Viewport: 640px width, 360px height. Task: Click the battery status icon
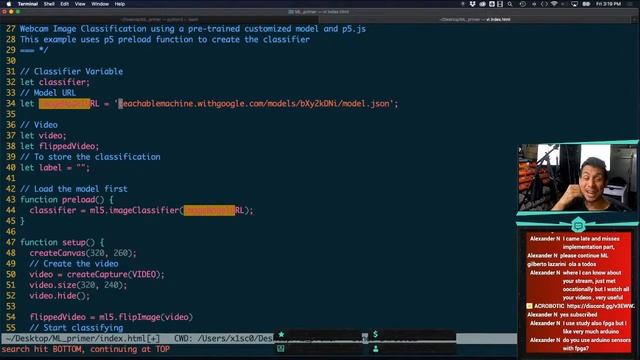(x=586, y=4)
